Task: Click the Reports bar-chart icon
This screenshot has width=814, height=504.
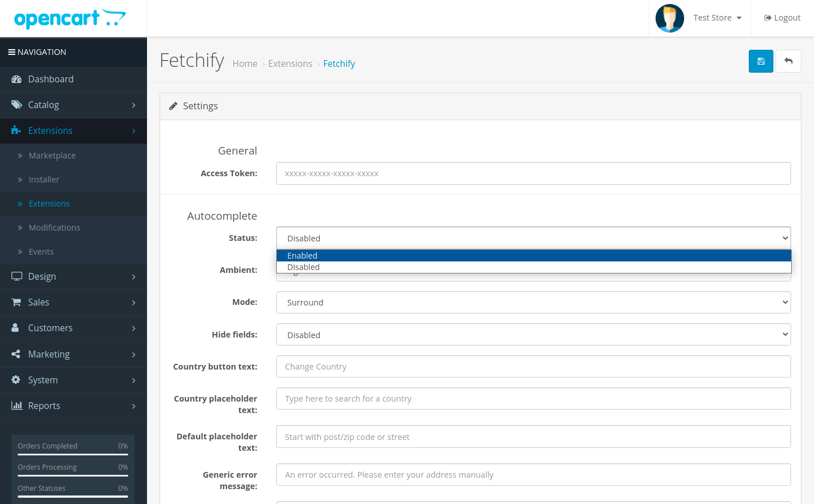Action: [x=17, y=406]
